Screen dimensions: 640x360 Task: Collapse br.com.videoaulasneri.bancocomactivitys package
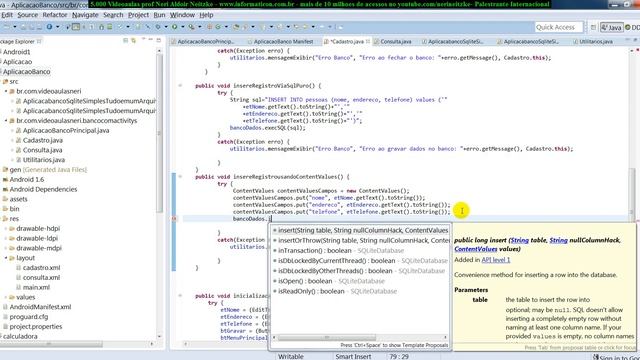6,121
